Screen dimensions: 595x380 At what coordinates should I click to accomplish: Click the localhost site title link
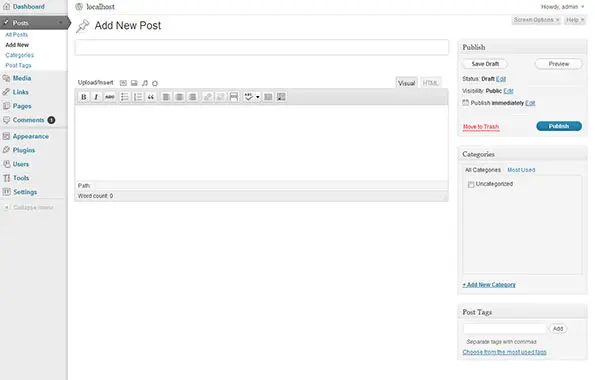pyautogui.click(x=101, y=7)
